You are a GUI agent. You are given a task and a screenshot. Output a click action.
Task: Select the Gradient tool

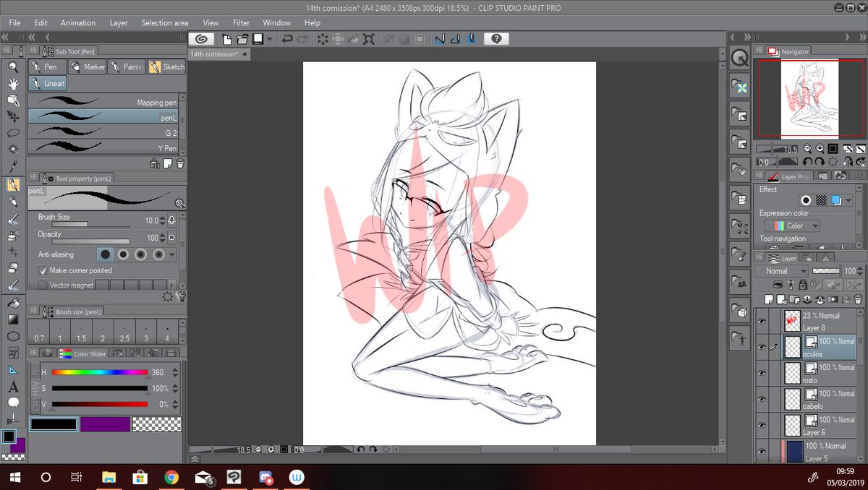pyautogui.click(x=13, y=319)
